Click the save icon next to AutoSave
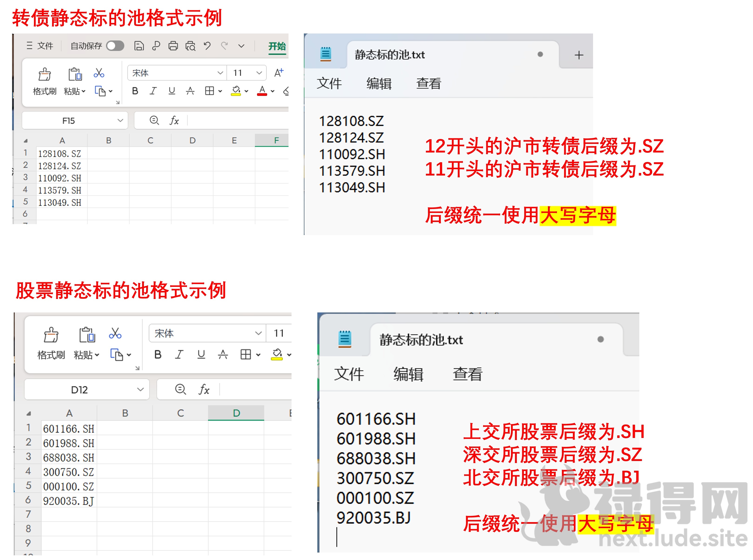Viewport: 753px width, 560px height. pyautogui.click(x=139, y=46)
